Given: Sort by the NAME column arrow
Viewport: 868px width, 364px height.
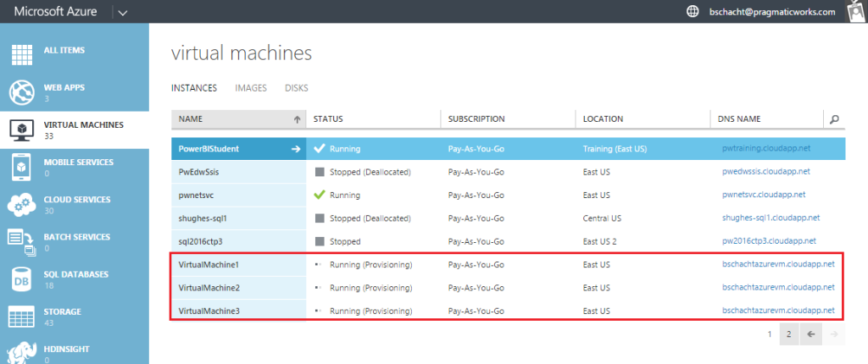Looking at the screenshot, I should click(x=297, y=119).
